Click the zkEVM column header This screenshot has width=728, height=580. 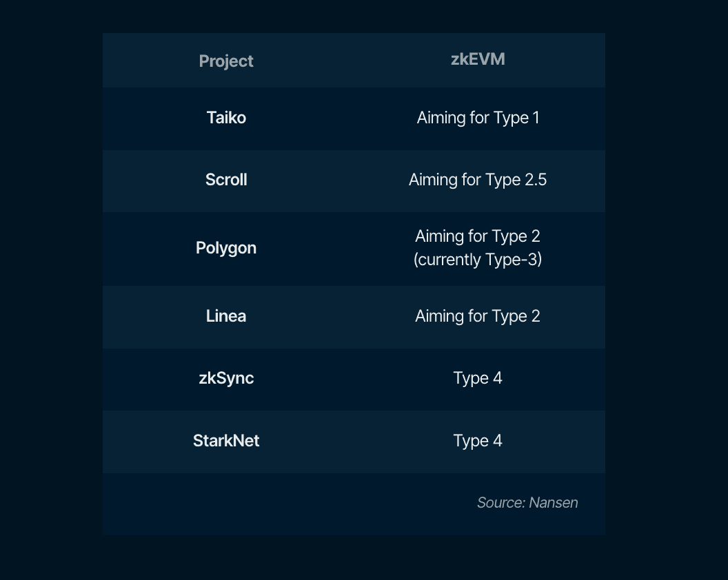[478, 59]
